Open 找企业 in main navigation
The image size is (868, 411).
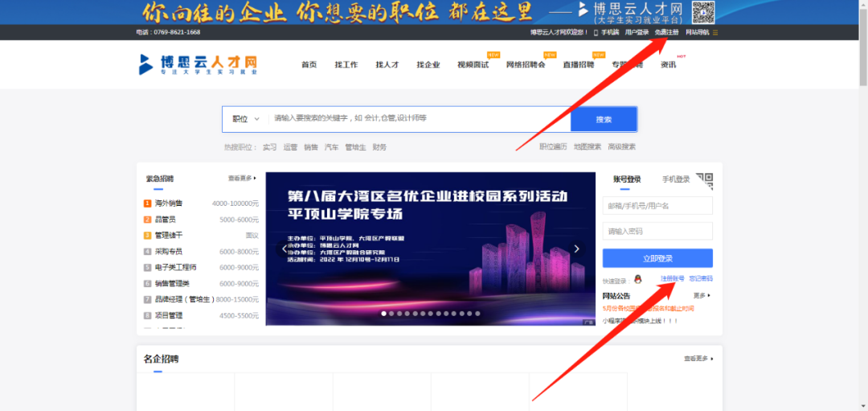click(428, 65)
